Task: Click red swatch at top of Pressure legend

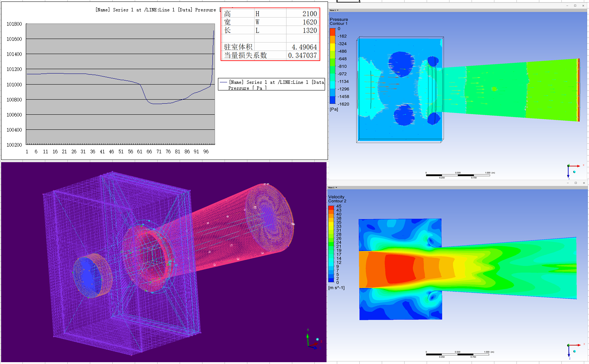Action: 332,32
